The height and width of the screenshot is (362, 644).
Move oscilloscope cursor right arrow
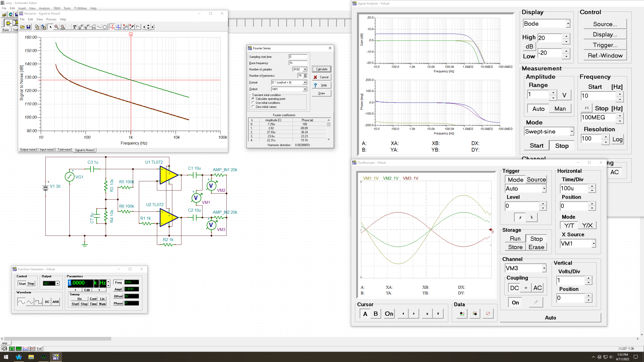pos(414,314)
